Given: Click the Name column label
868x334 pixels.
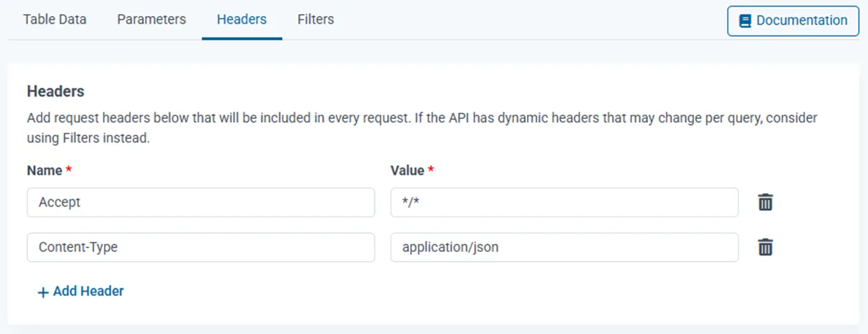Looking at the screenshot, I should click(44, 170).
